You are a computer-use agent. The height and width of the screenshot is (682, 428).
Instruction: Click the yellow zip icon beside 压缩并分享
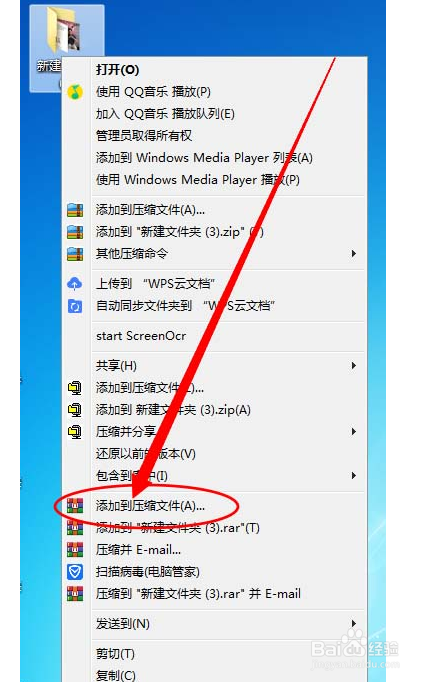tap(75, 431)
